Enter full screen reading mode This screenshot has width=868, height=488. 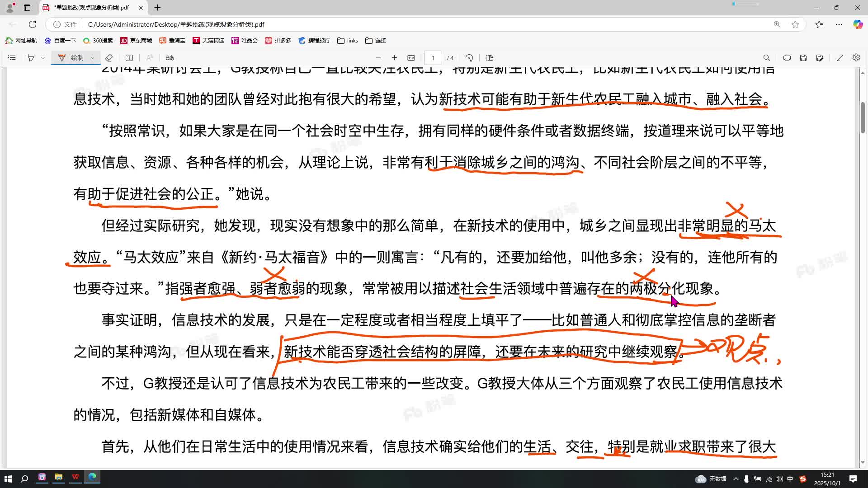point(840,58)
